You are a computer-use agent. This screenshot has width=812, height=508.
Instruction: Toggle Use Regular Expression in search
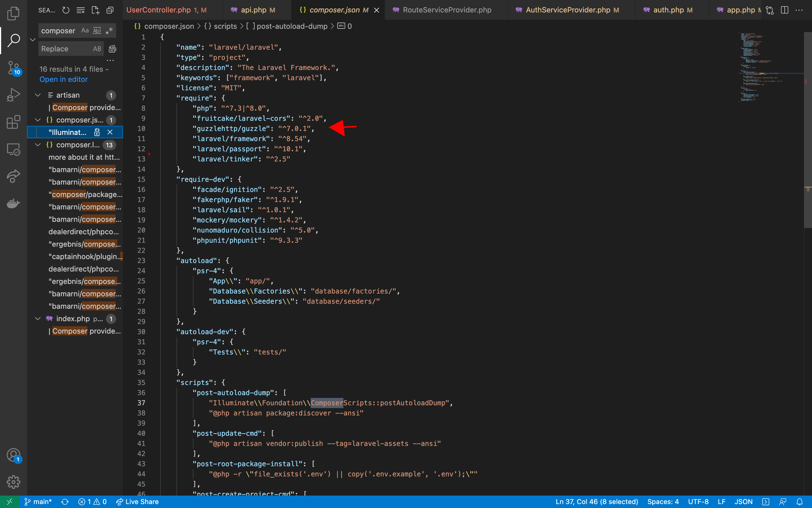tap(109, 30)
